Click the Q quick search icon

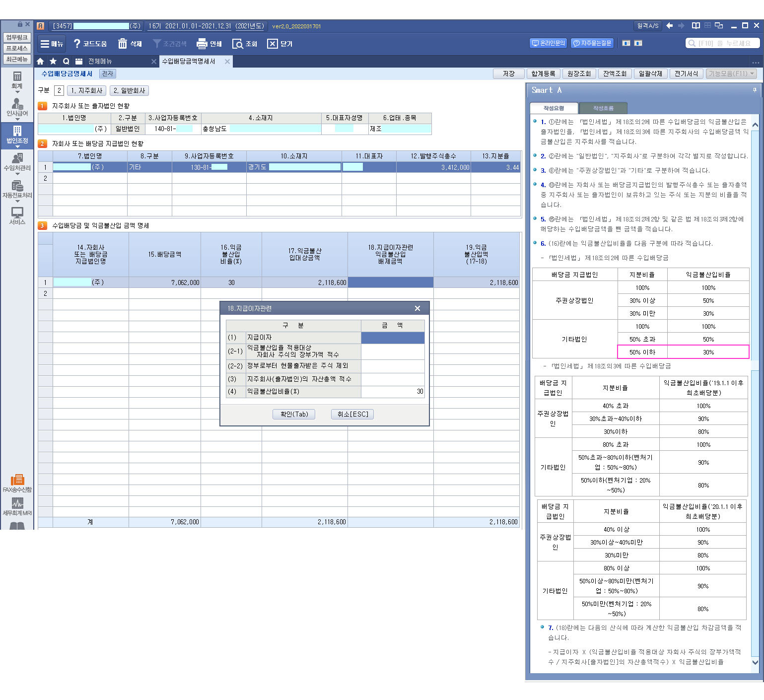[x=66, y=61]
